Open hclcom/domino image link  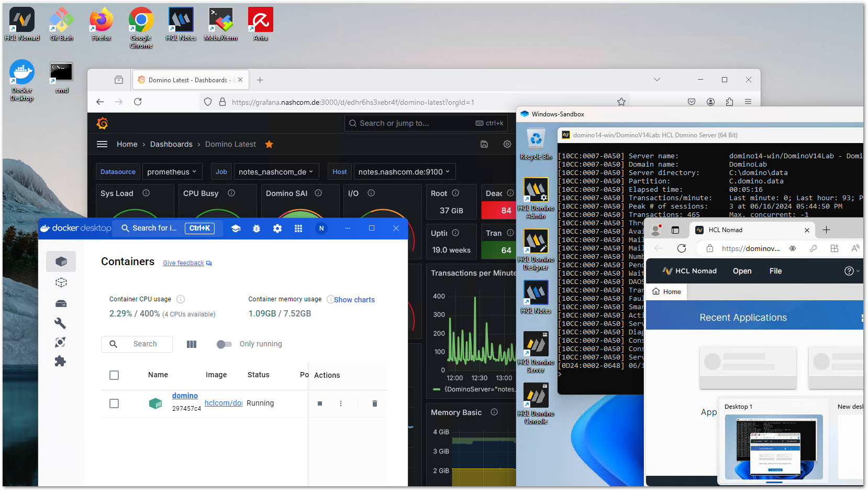pyautogui.click(x=224, y=403)
